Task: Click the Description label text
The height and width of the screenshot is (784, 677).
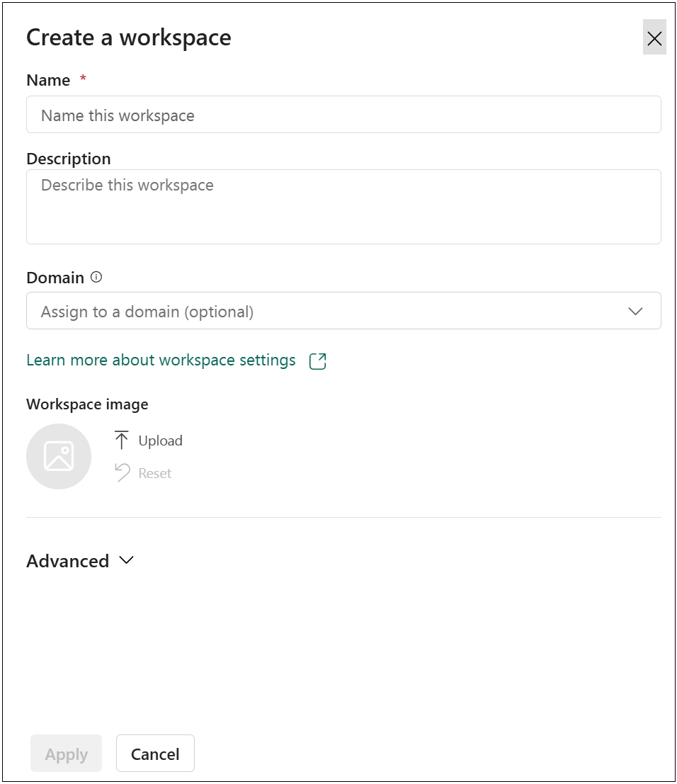Action: (x=69, y=159)
